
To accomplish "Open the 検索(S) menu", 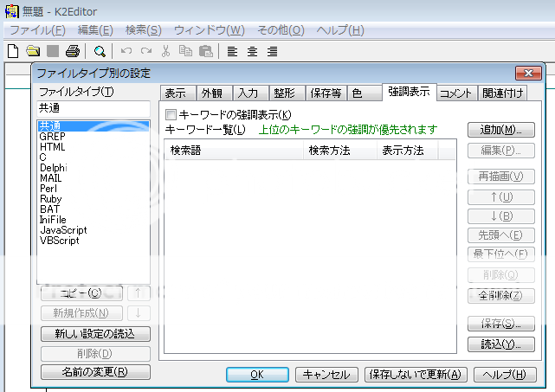I will click(x=144, y=30).
